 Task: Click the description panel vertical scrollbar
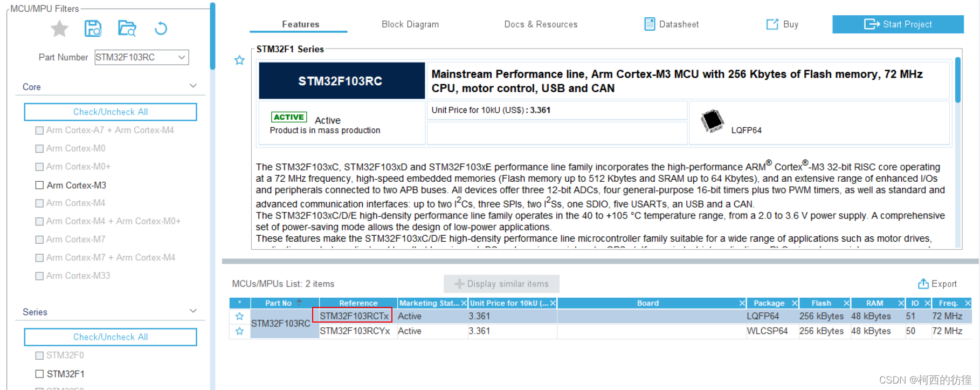(x=958, y=80)
